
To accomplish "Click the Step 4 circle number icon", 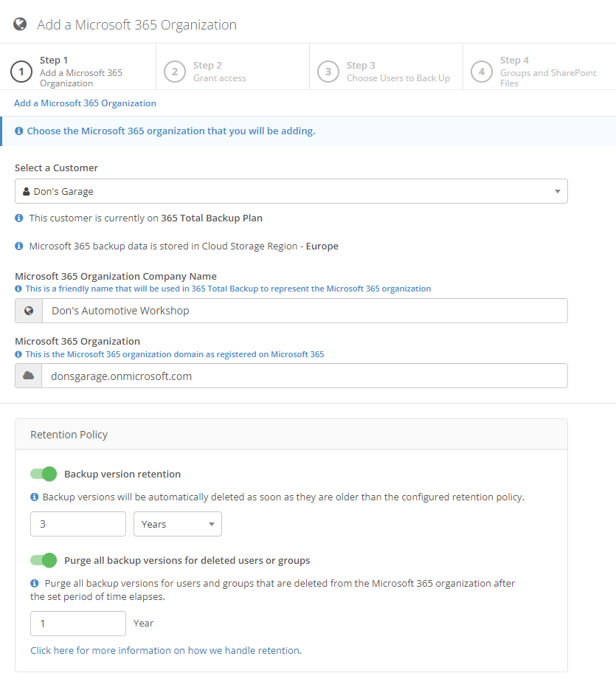I will click(482, 72).
